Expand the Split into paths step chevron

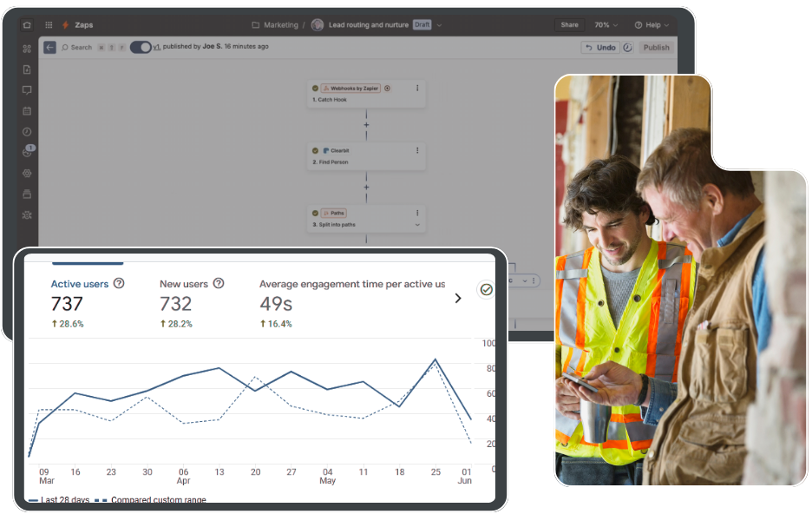tap(417, 225)
